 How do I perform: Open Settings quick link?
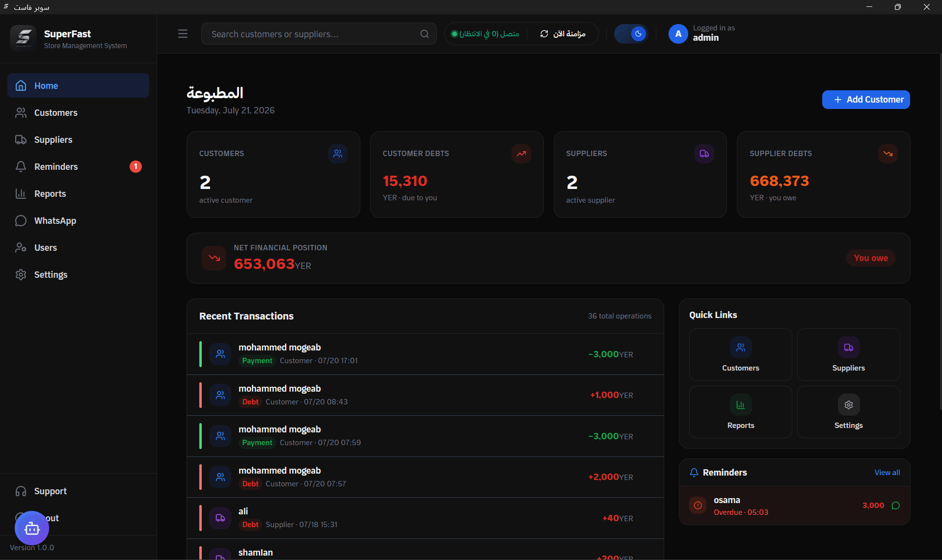[x=848, y=412]
